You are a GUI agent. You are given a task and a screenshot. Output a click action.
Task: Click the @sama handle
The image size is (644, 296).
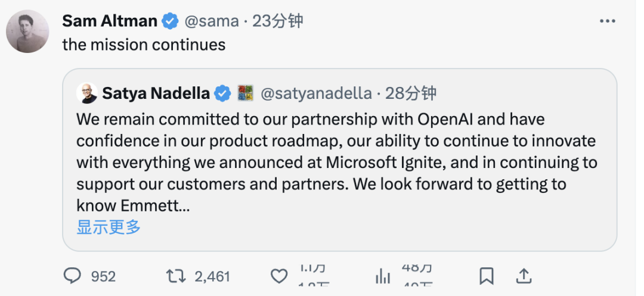(x=210, y=21)
